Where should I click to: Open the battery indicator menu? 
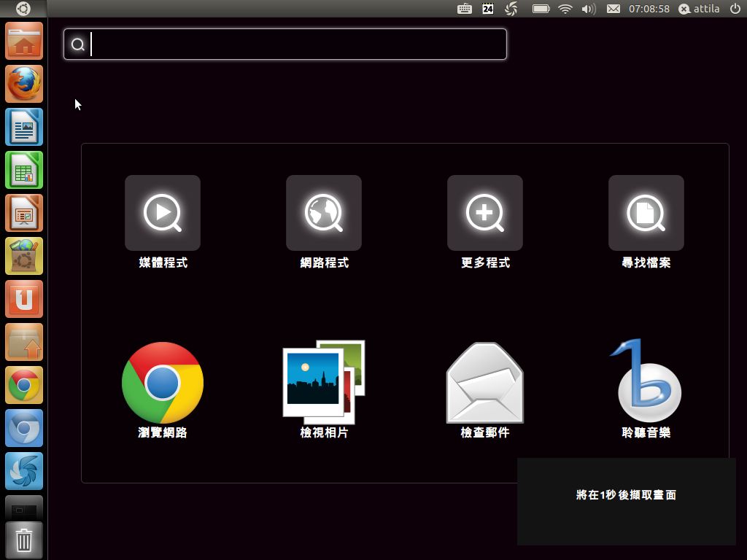pos(541,9)
